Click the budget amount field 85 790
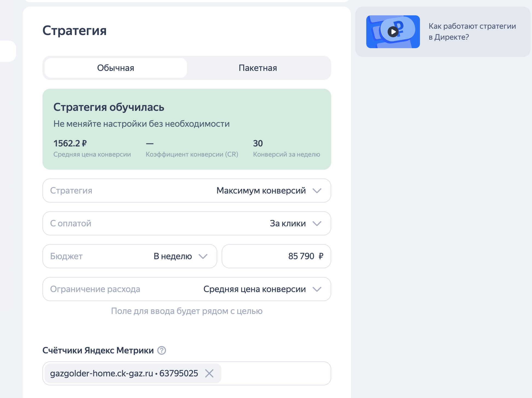This screenshot has height=398, width=532. tap(276, 256)
